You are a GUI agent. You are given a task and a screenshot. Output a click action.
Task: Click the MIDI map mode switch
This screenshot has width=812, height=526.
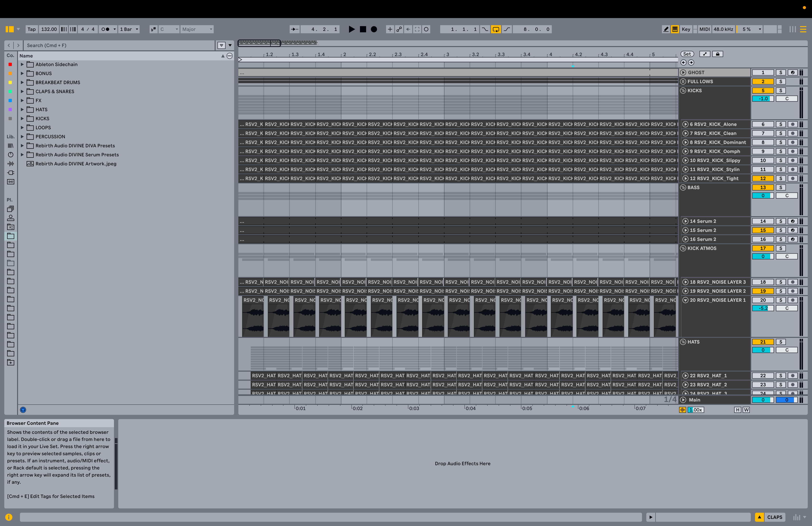click(704, 29)
